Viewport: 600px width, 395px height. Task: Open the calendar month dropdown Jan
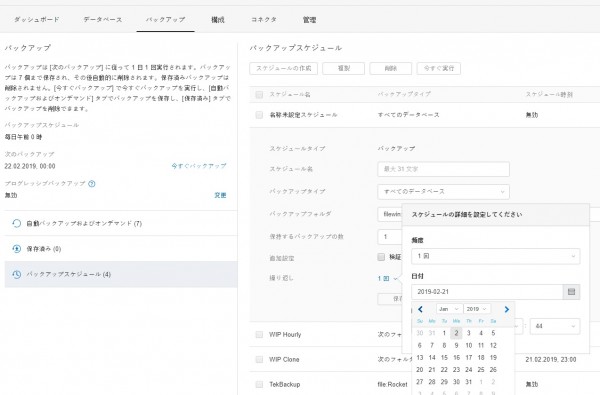tap(449, 309)
